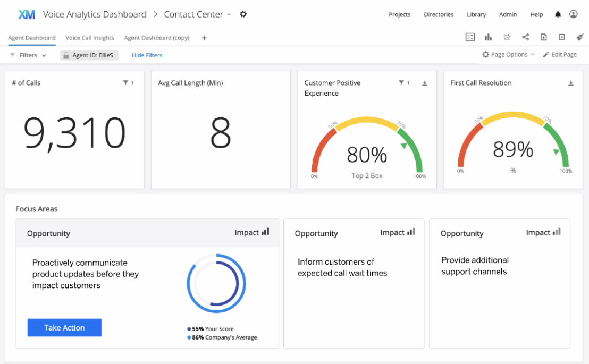
Task: Download the Customer Positive Experience widget data
Action: pyautogui.click(x=424, y=83)
